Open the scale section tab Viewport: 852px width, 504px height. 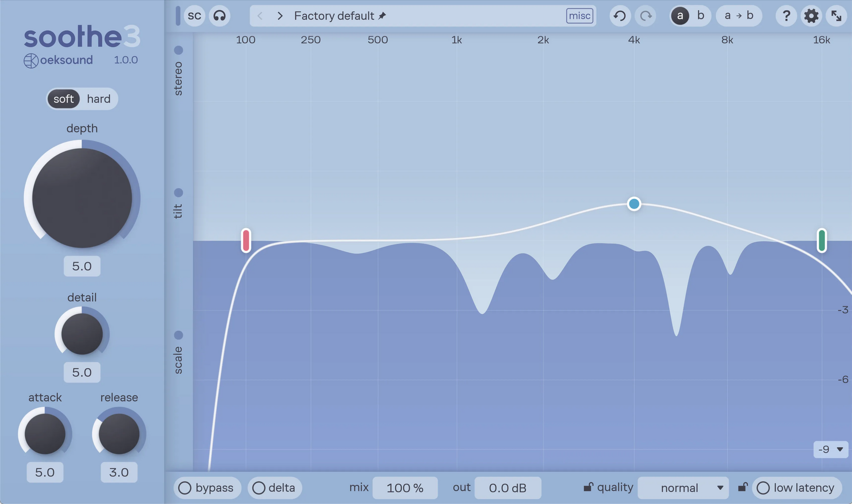click(x=178, y=353)
